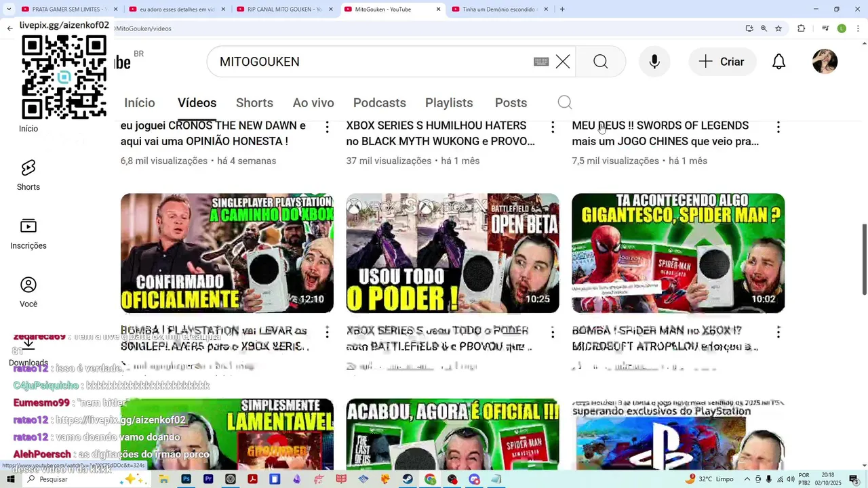Open the Chrome extensions puzzle icon
The width and height of the screenshot is (868, 488).
click(802, 28)
